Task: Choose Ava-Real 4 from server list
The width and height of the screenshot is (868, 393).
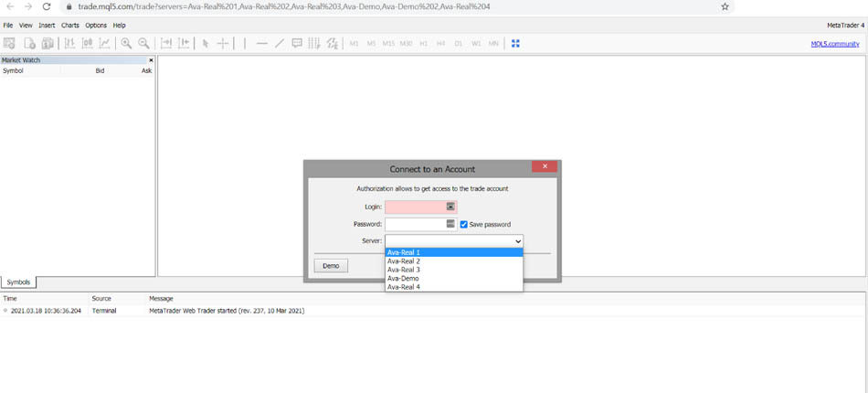Action: 454,287
